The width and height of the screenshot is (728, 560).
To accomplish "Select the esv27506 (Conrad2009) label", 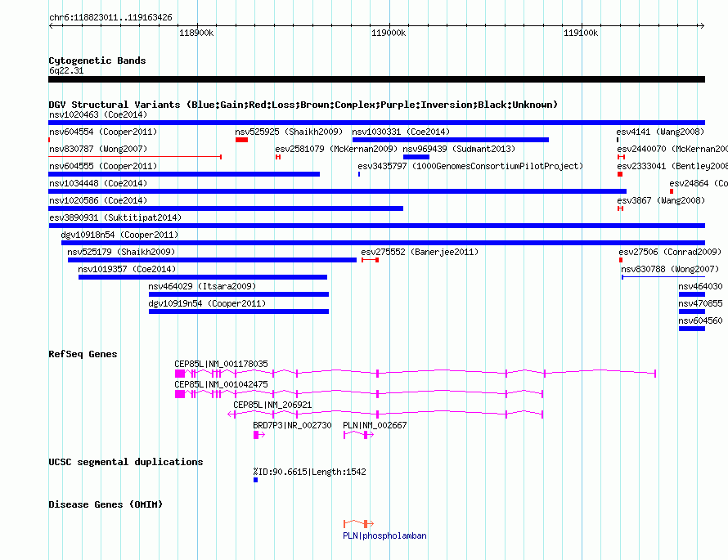I will click(670, 252).
